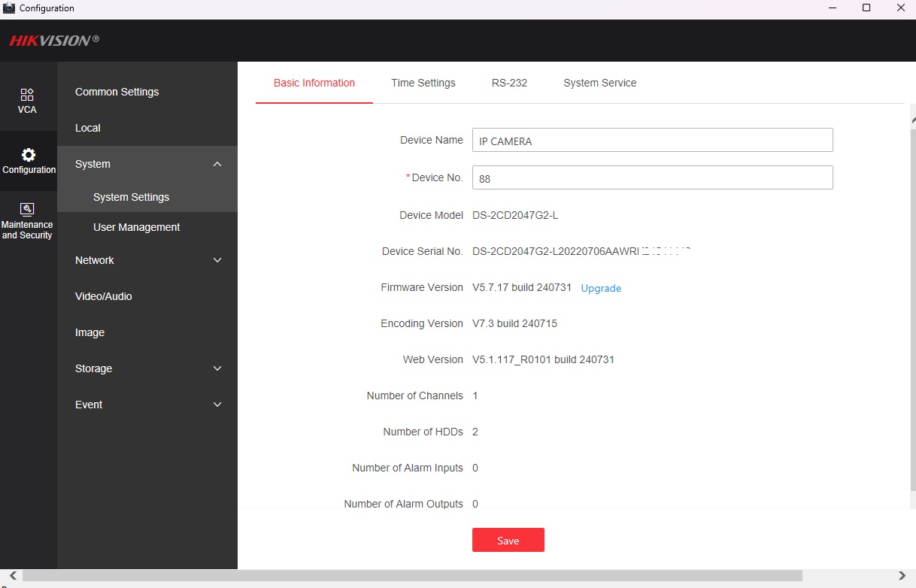Open Video/Audio settings

103,296
